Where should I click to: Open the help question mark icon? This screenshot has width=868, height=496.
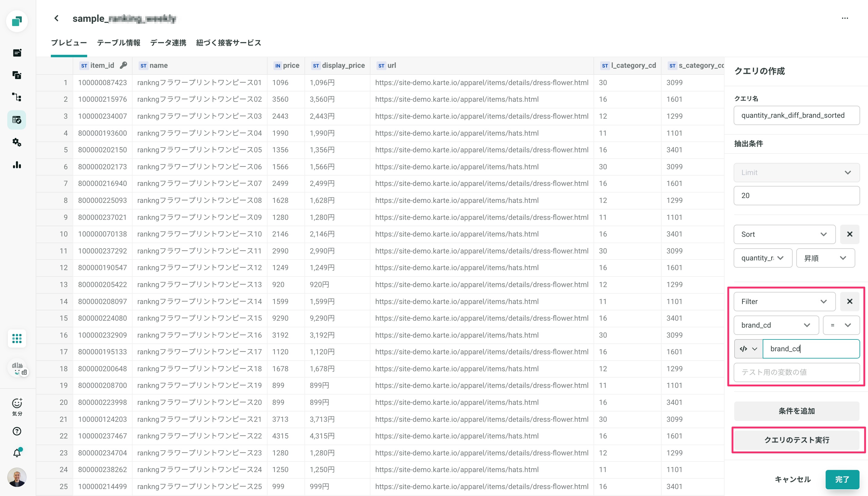tap(17, 431)
